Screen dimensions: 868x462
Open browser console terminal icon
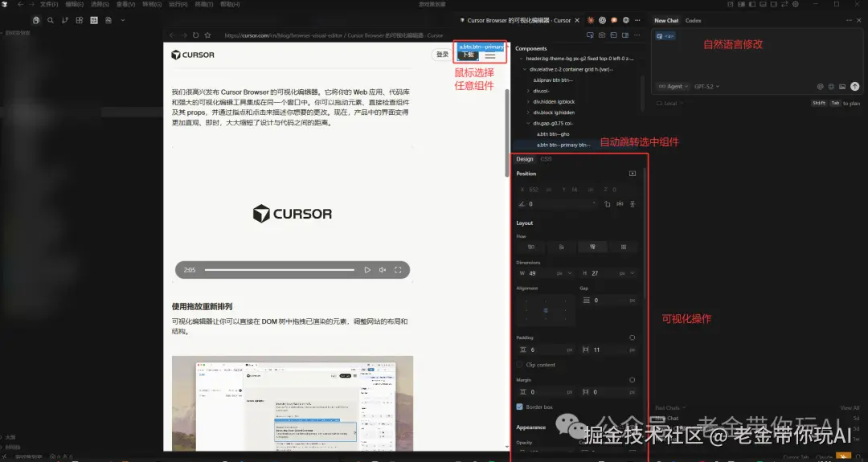[613, 35]
